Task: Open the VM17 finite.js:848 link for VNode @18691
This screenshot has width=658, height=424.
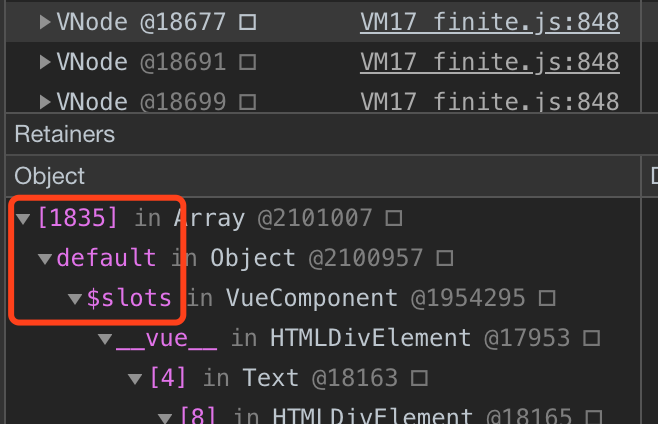Action: click(x=490, y=62)
